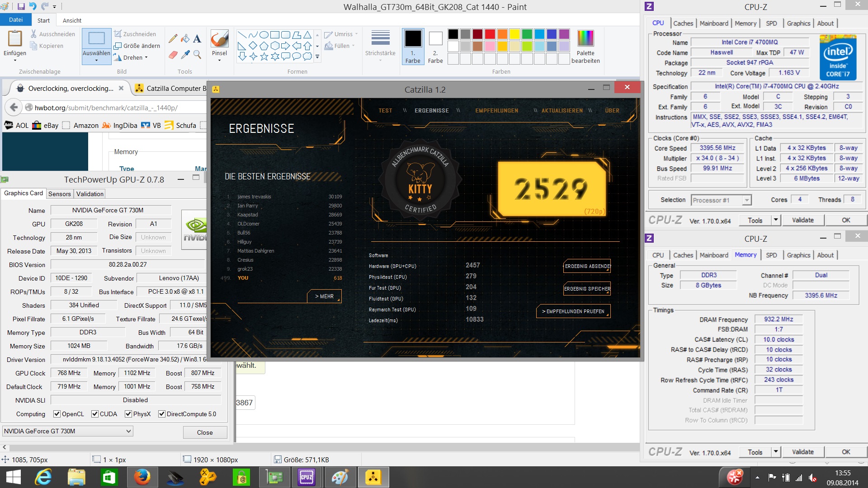Click the Save icon in Paint title bar

click(x=21, y=6)
